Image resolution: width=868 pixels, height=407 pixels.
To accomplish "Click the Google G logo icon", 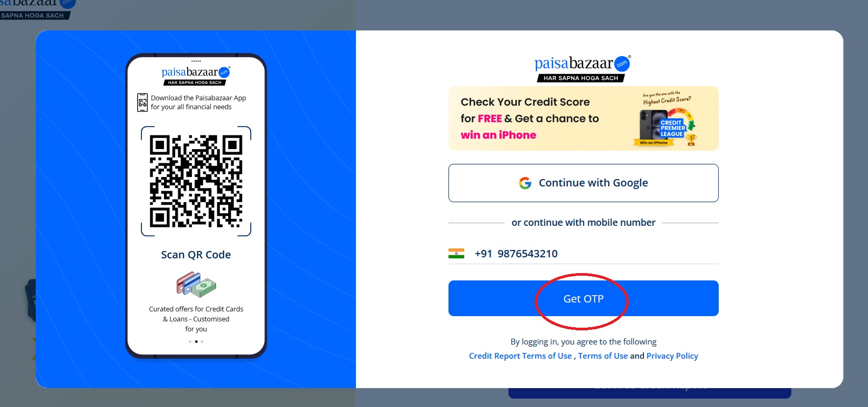I will tap(525, 183).
